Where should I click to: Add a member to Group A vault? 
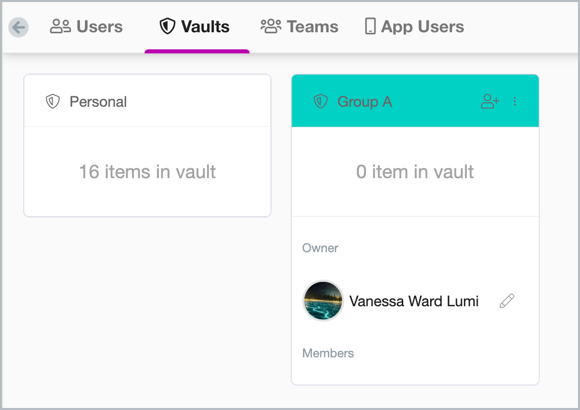(490, 101)
